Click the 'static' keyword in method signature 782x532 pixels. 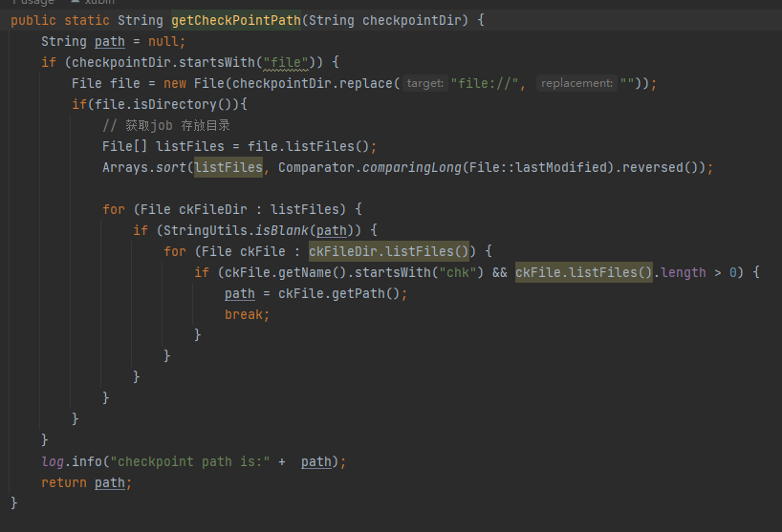tap(87, 20)
